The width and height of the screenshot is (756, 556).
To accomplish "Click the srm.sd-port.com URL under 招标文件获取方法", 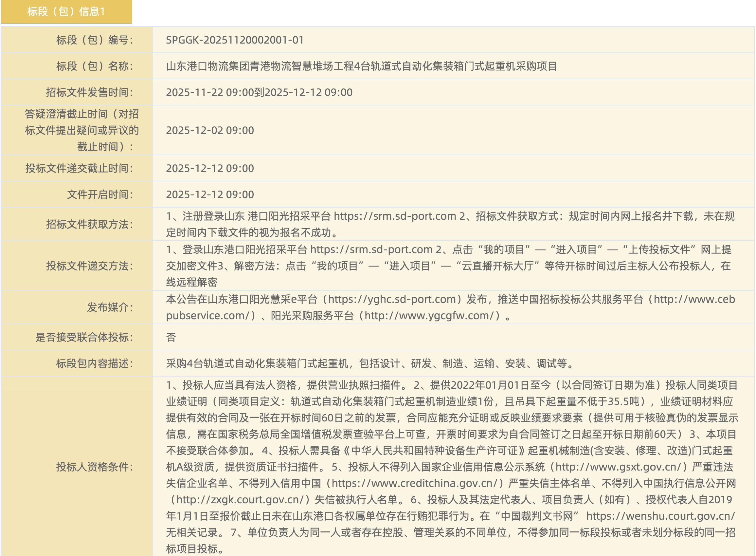I will (x=395, y=216).
